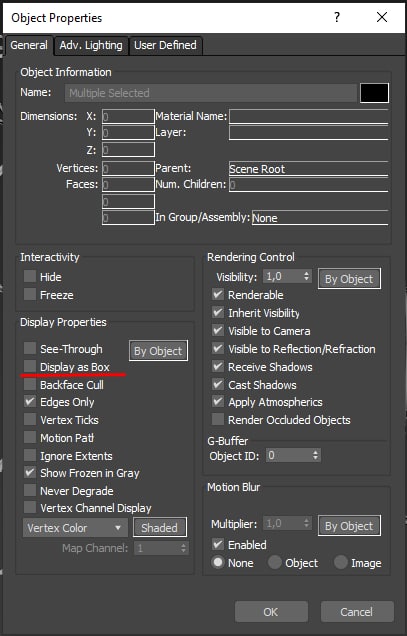Uncheck Receive Shadows checkbox

point(218,366)
